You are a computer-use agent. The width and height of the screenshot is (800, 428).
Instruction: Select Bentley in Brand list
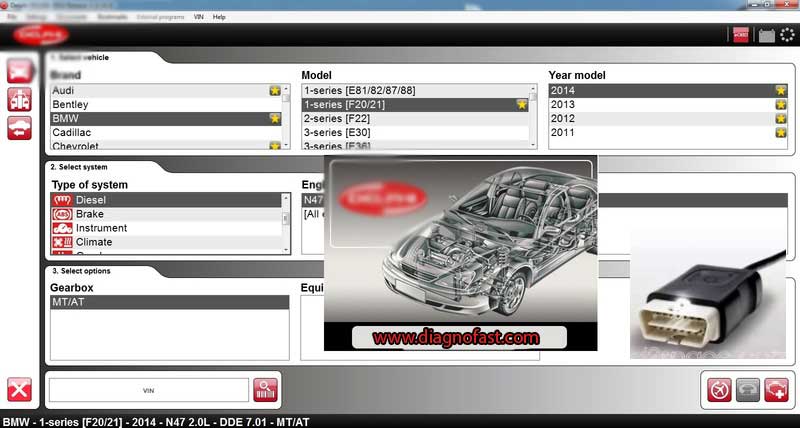pyautogui.click(x=166, y=105)
